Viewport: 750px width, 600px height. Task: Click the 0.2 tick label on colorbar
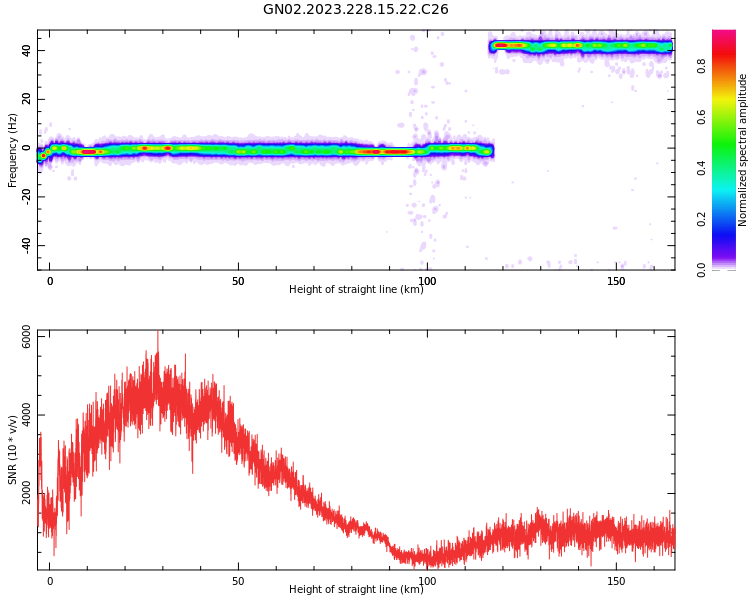pos(701,219)
